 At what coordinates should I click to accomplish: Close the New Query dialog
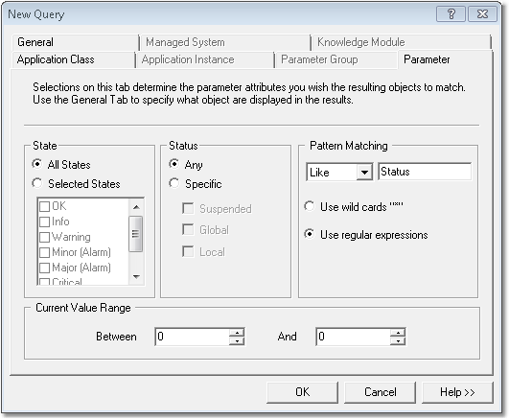(x=483, y=14)
